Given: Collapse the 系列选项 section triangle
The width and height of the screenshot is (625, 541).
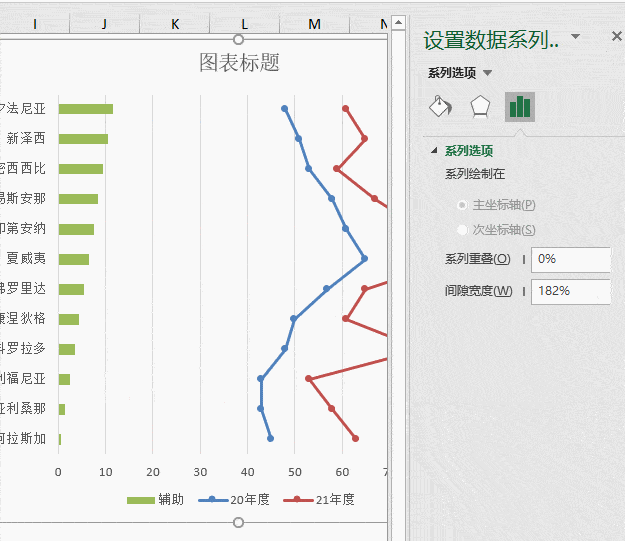Looking at the screenshot, I should [x=434, y=150].
